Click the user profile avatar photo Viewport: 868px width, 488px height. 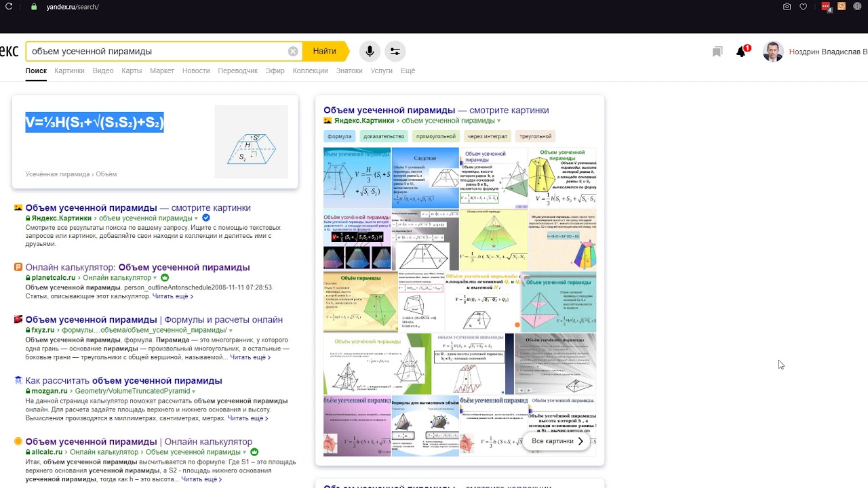coord(773,52)
